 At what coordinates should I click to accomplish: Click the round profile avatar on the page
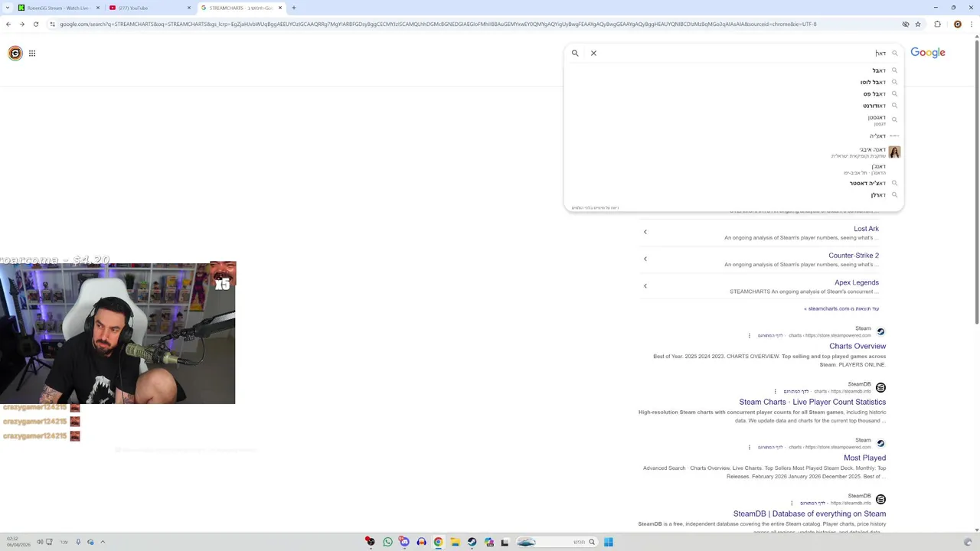pos(15,53)
